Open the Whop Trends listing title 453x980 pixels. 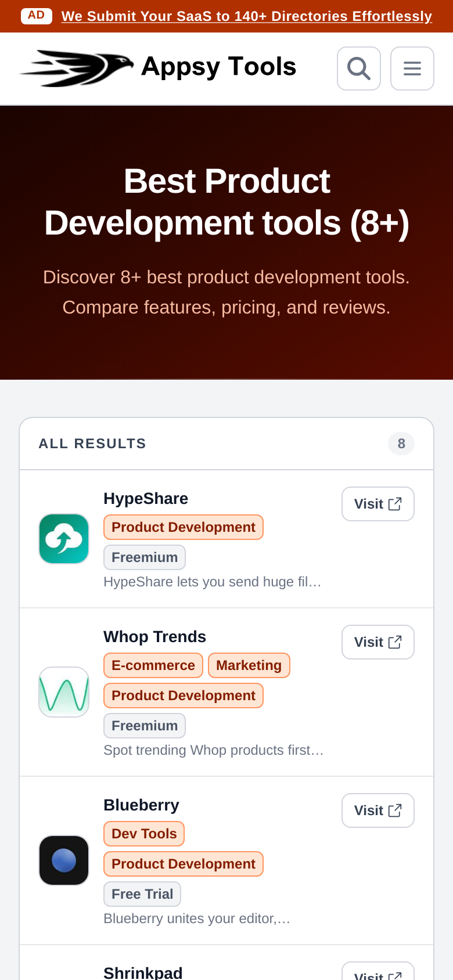[x=154, y=637]
